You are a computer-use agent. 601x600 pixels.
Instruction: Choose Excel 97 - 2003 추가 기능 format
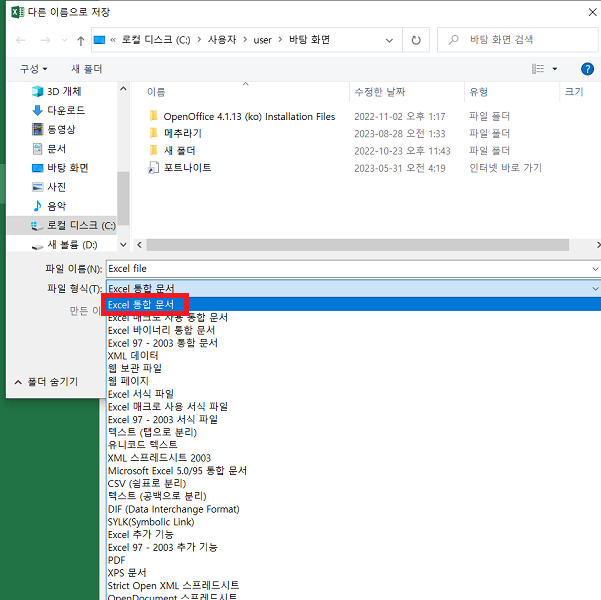click(163, 547)
